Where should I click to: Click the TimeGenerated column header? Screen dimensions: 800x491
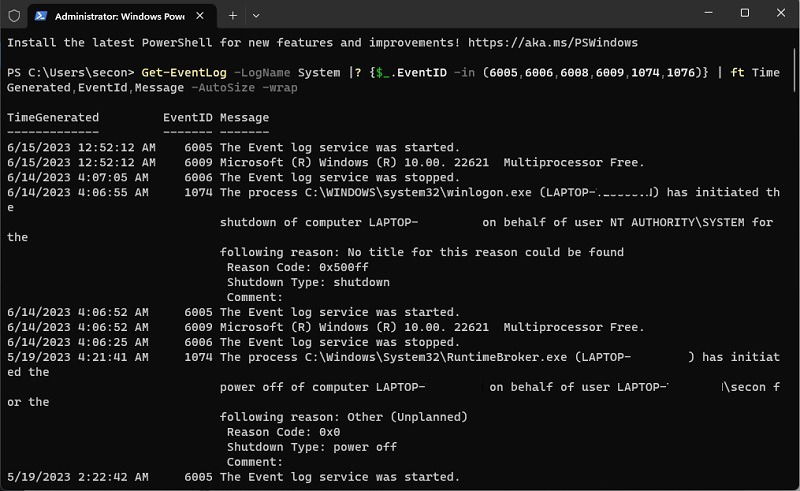click(x=53, y=117)
